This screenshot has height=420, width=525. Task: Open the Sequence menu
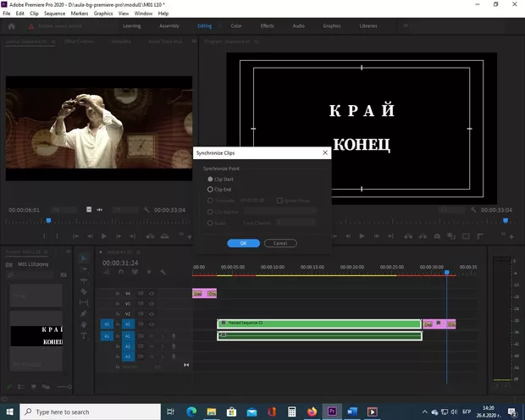click(53, 14)
